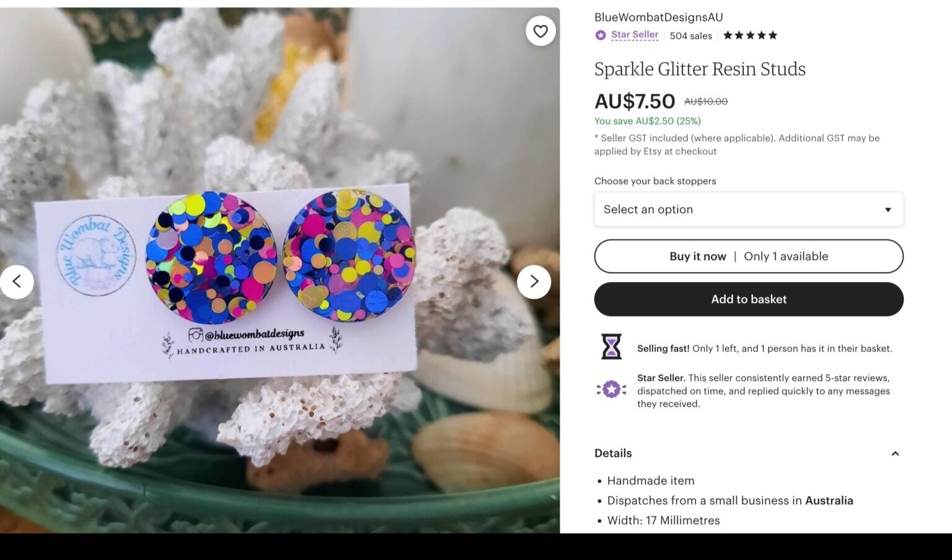The image size is (952, 560).
Task: Click the Only 1 available label
Action: (786, 256)
